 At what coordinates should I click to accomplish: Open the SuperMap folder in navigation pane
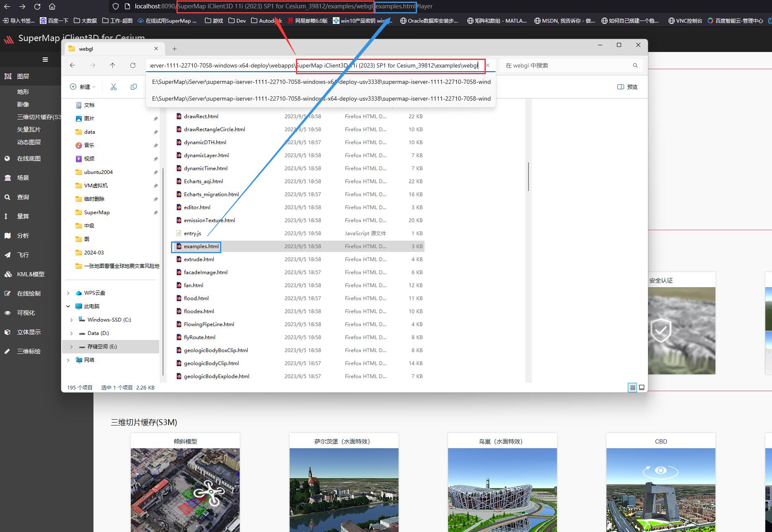pos(97,212)
